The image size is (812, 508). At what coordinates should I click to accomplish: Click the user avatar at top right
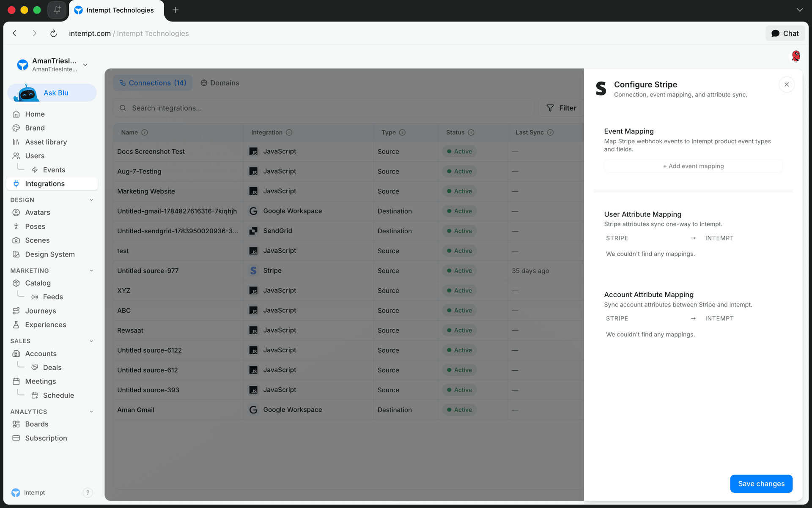tap(796, 56)
